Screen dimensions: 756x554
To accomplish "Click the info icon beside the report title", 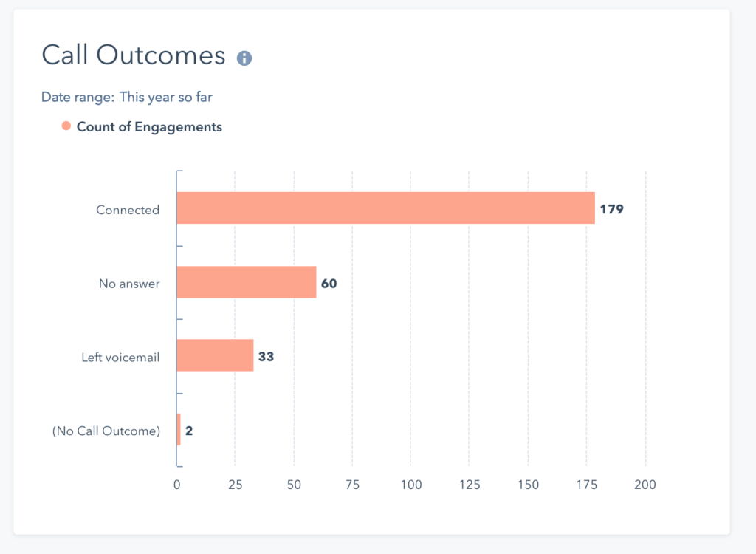I will point(244,56).
